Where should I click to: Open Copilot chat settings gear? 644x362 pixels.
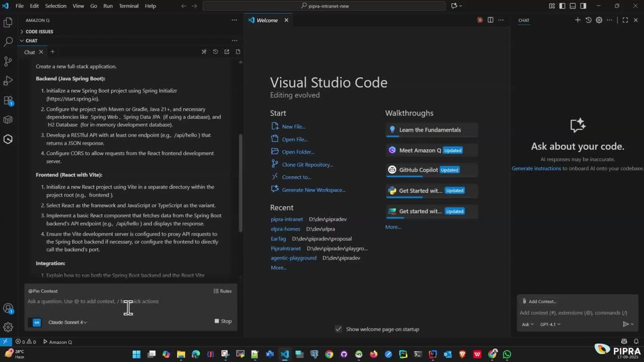599,20
